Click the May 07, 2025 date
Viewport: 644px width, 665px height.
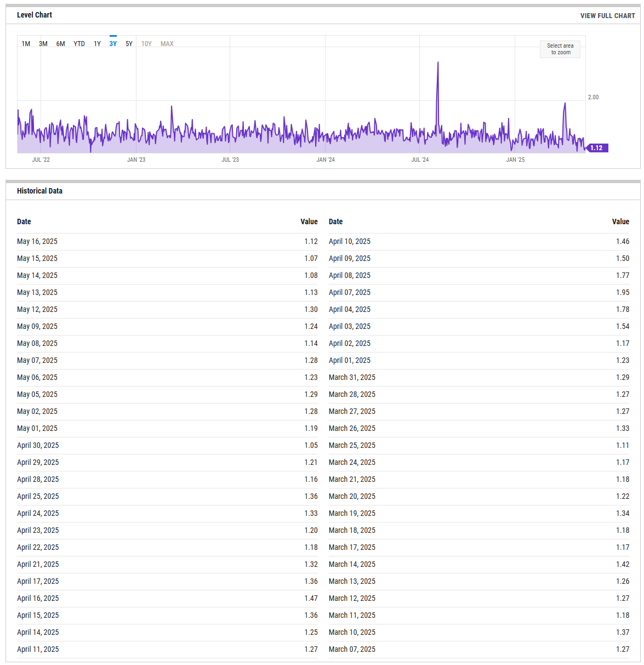click(x=37, y=361)
